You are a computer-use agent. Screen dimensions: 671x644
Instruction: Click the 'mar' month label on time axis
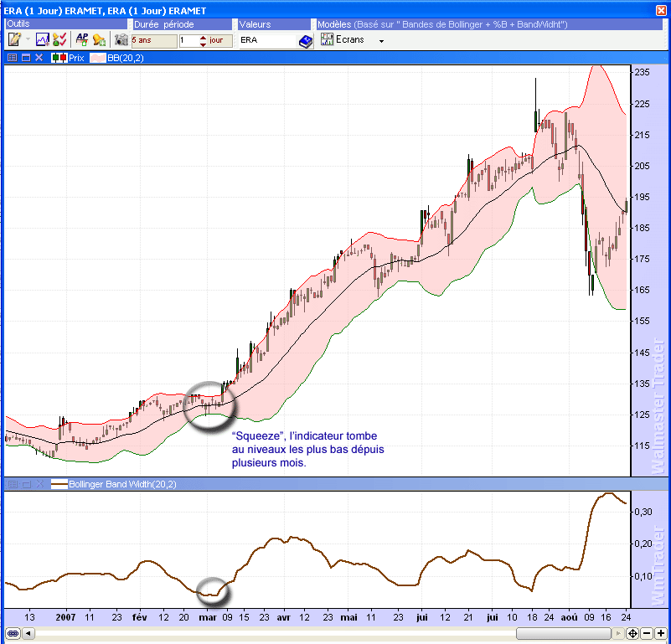click(x=208, y=617)
